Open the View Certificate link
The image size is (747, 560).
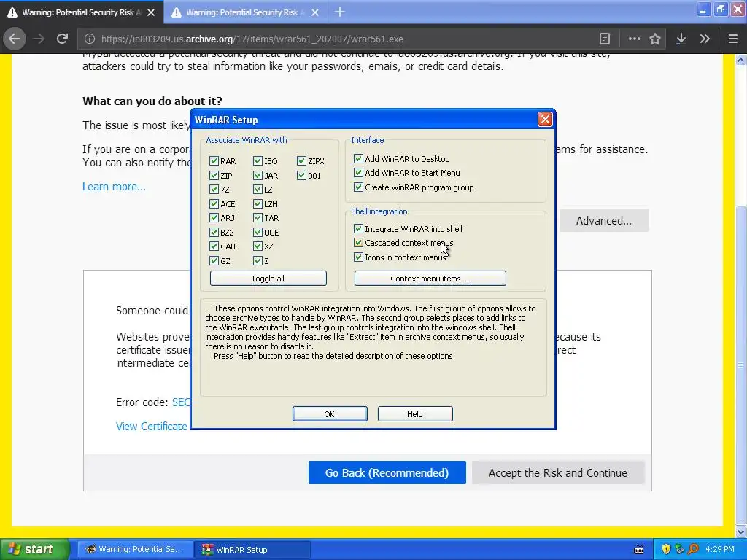pyautogui.click(x=152, y=426)
